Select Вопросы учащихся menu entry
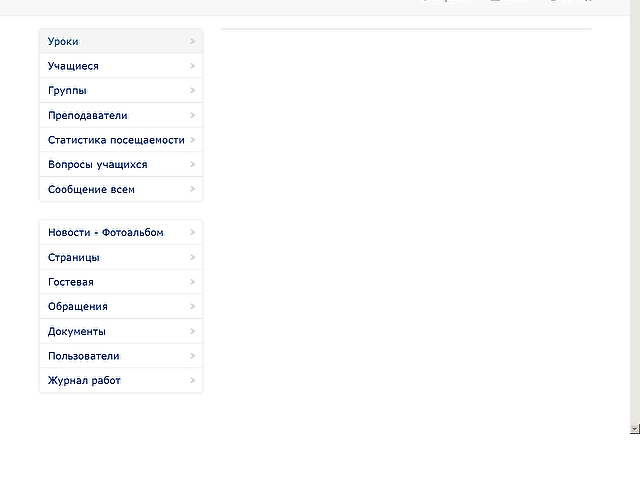The image size is (640, 480). pyautogui.click(x=97, y=165)
